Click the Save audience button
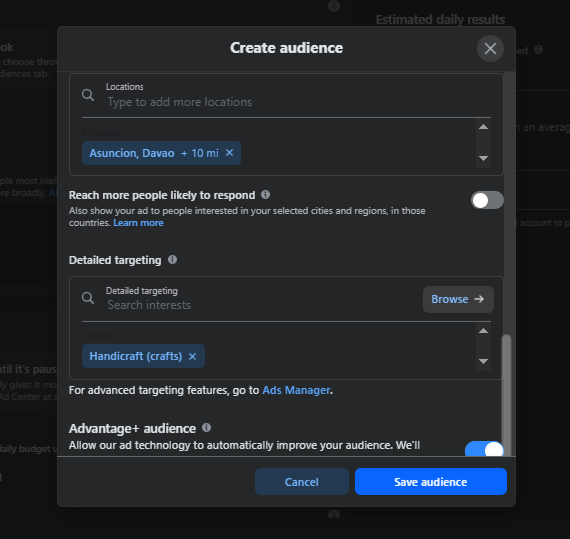 click(431, 482)
